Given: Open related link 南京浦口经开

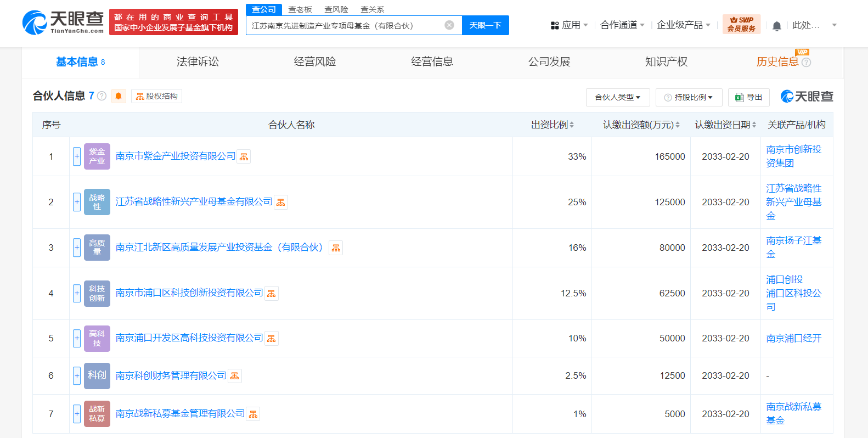Looking at the screenshot, I should (794, 338).
